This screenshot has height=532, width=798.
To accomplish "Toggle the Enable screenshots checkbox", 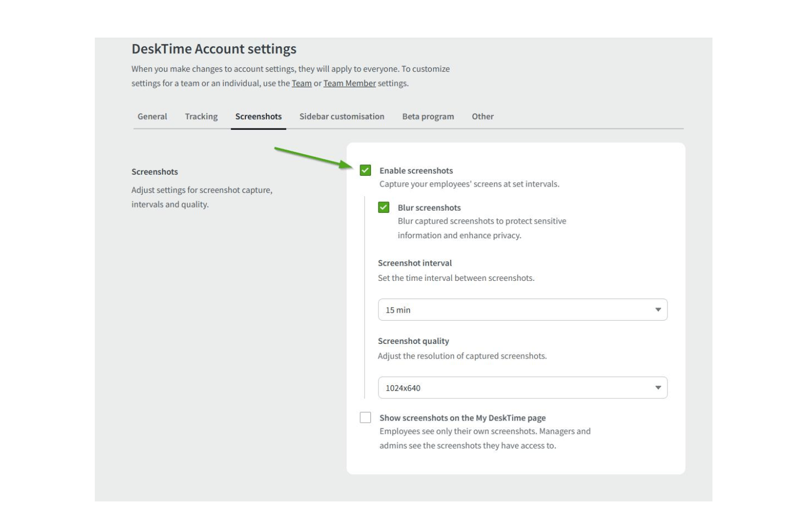I will click(x=366, y=170).
